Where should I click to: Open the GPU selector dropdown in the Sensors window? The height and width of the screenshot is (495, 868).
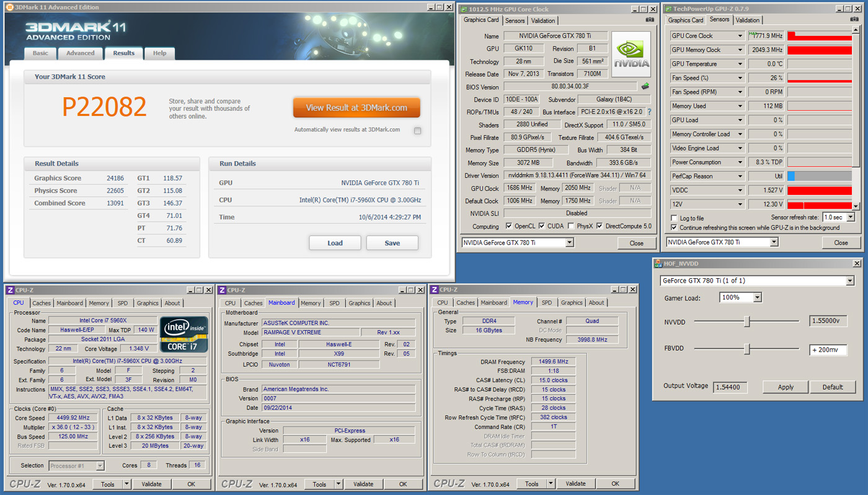[x=774, y=242]
